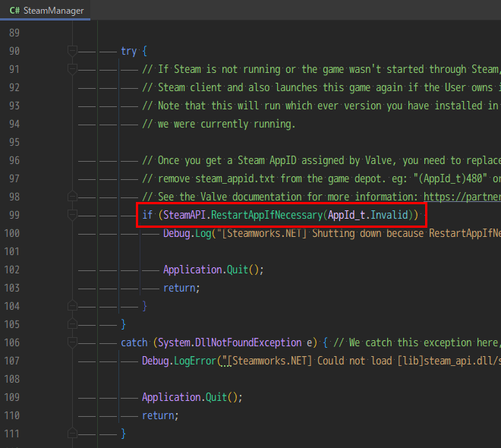This screenshot has width=501, height=448.
Task: Click the Invalid member on line 99
Action: [x=389, y=215]
